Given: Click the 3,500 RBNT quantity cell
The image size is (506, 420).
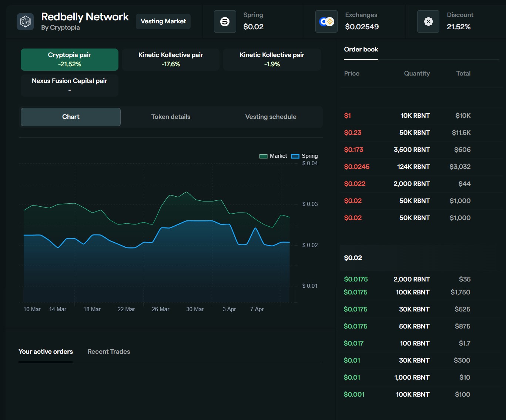Looking at the screenshot, I should [412, 150].
